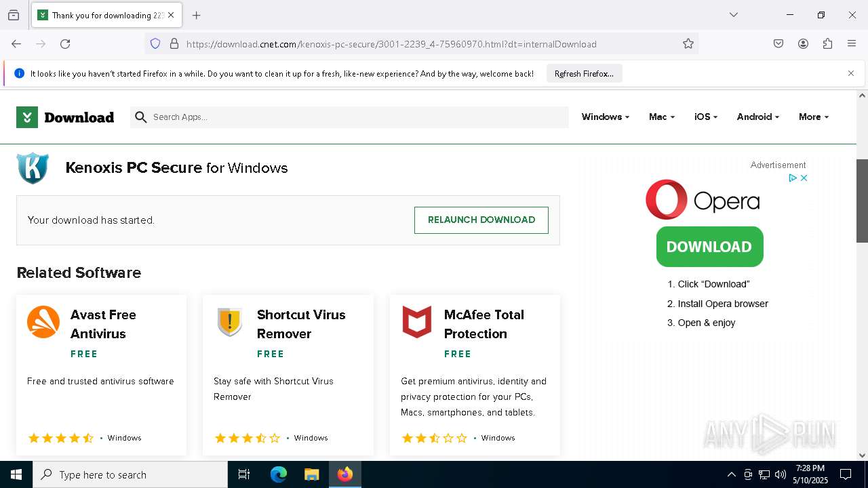Click the Refresh Firefox button

click(x=584, y=73)
